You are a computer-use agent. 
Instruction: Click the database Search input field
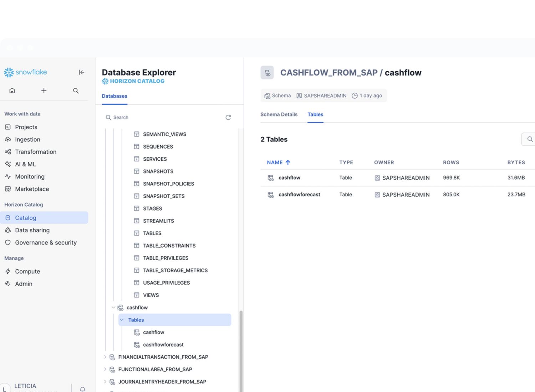[x=164, y=118]
